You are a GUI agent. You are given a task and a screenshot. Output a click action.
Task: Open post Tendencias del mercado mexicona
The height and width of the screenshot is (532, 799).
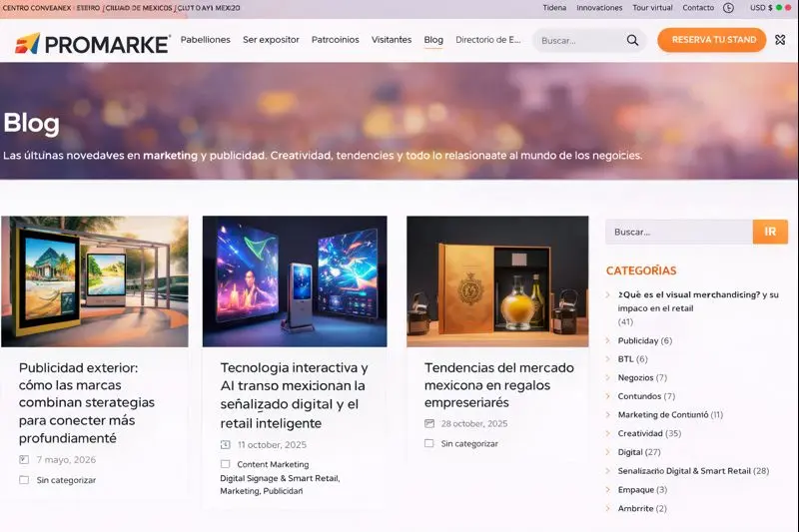(x=498, y=385)
